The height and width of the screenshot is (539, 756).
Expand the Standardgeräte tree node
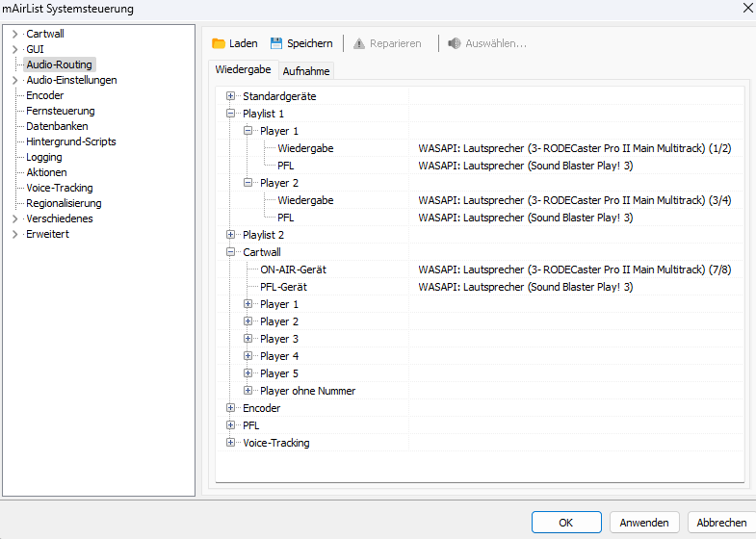pos(231,96)
